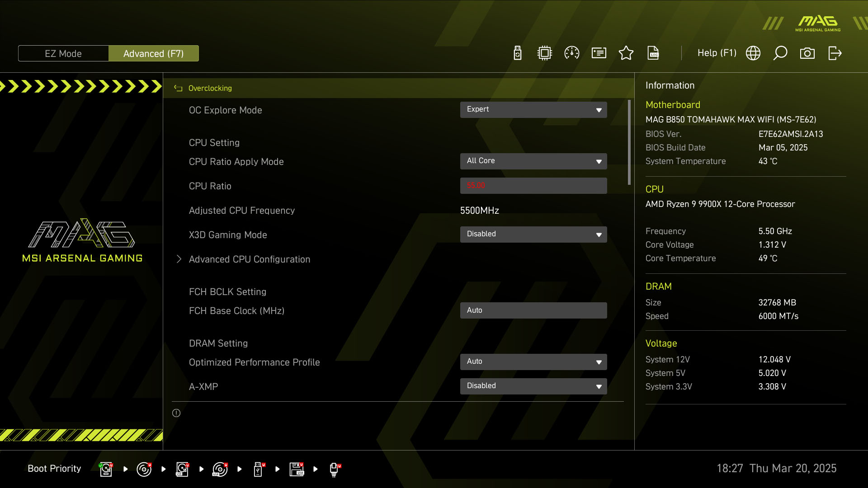Open the Favorites star icon
The height and width of the screenshot is (488, 868).
pyautogui.click(x=626, y=53)
